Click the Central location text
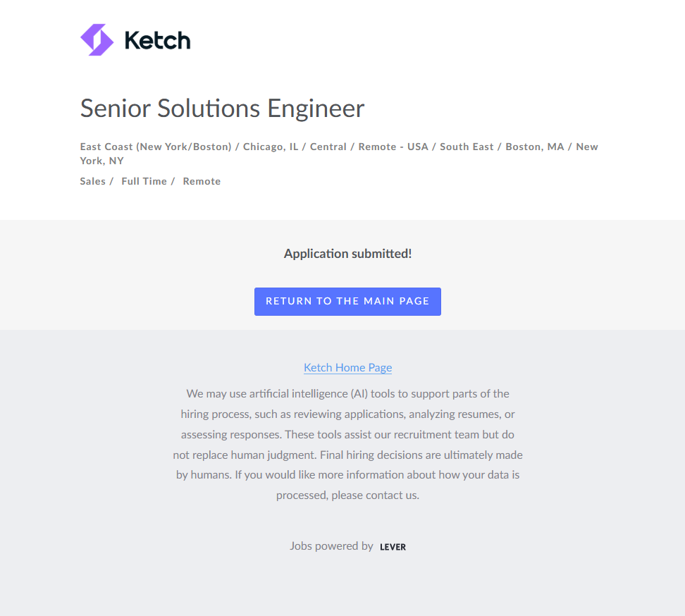 (x=328, y=147)
